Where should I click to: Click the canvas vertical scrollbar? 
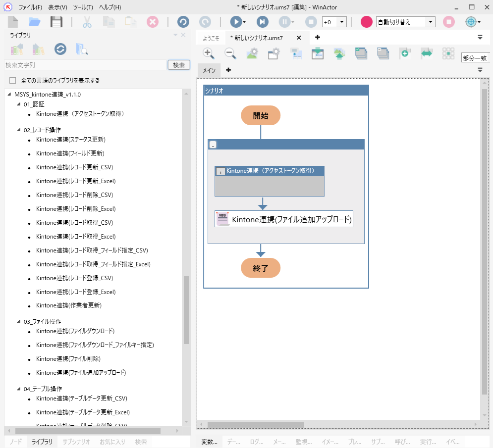pyautogui.click(x=485, y=242)
